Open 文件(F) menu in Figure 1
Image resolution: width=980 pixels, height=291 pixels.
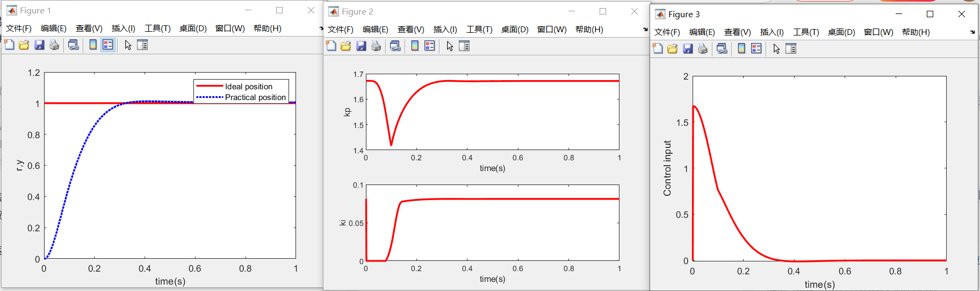pyautogui.click(x=19, y=29)
